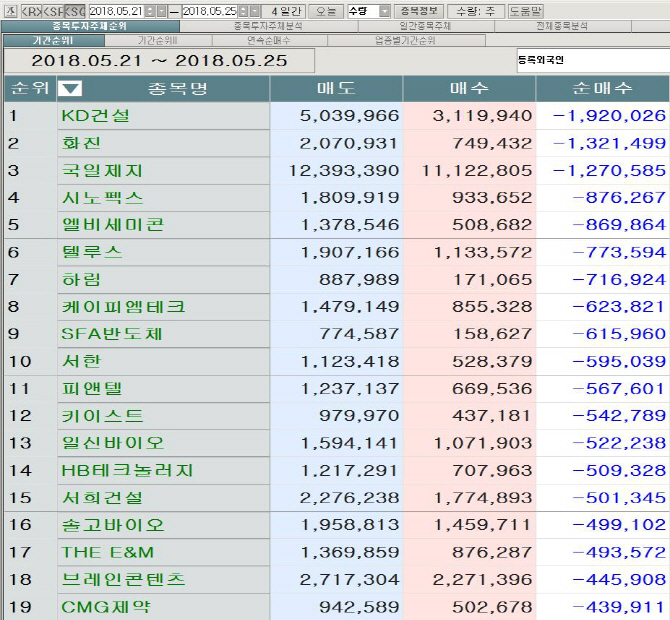
Task: Select the stock 피앤텔
Action: pyautogui.click(x=92, y=389)
